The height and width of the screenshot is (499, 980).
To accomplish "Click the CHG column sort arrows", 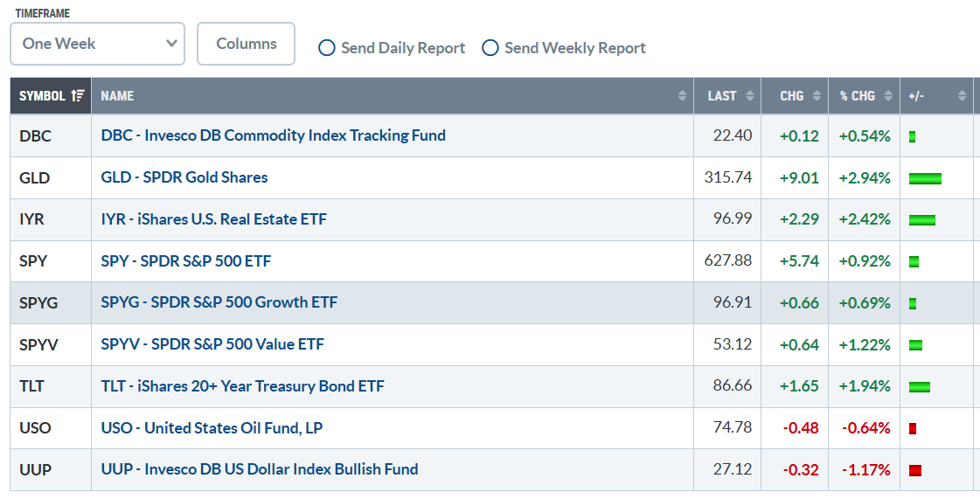I will point(817,95).
